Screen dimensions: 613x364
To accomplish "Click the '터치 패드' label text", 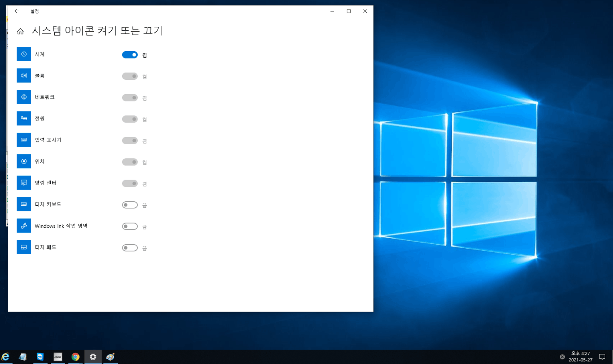I will coord(46,247).
